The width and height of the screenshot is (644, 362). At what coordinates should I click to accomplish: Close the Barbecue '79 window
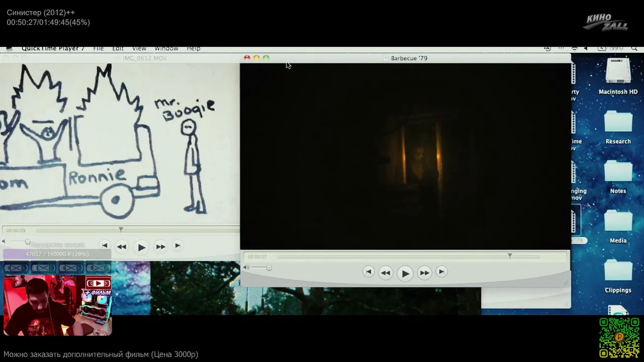247,58
